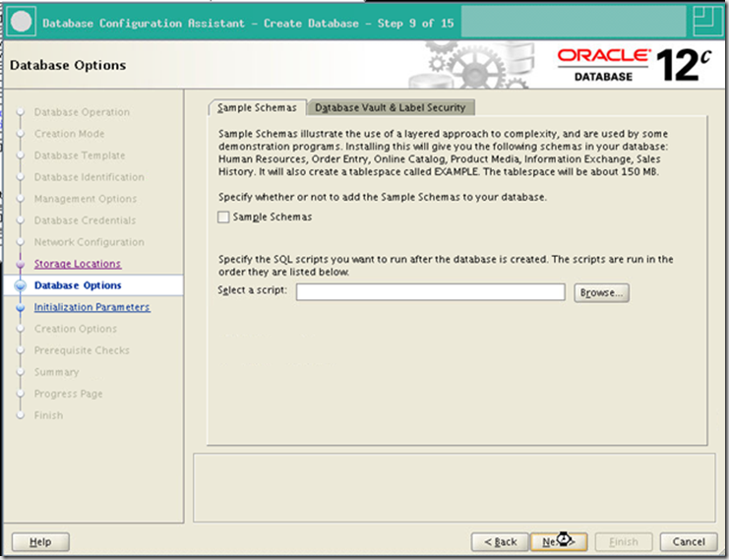The height and width of the screenshot is (560, 729).
Task: Proceed with the Next button
Action: (559, 542)
